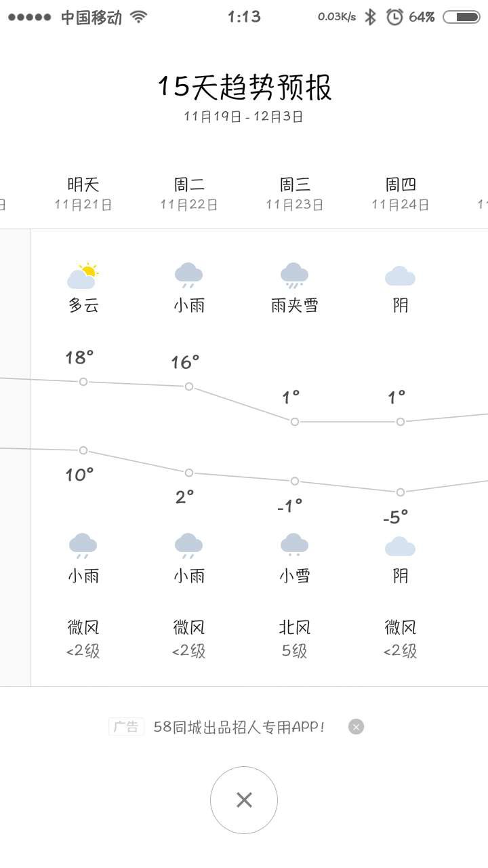Dismiss the 58同城 ad with small X
Image resolution: width=488 pixels, height=868 pixels.
click(x=356, y=727)
